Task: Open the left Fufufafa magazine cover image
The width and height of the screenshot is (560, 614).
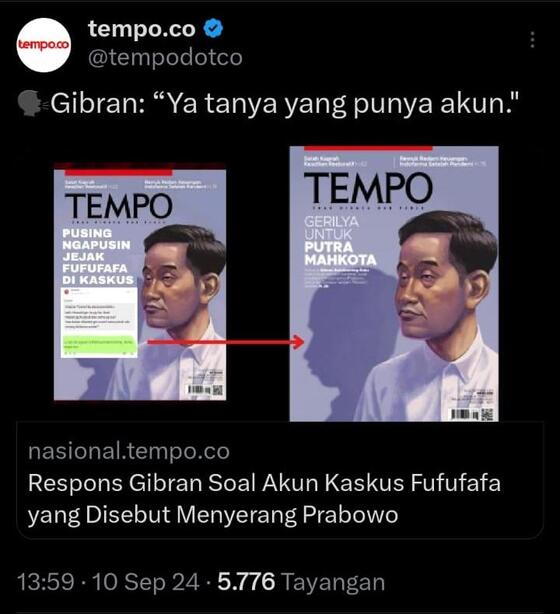Action: 140,282
